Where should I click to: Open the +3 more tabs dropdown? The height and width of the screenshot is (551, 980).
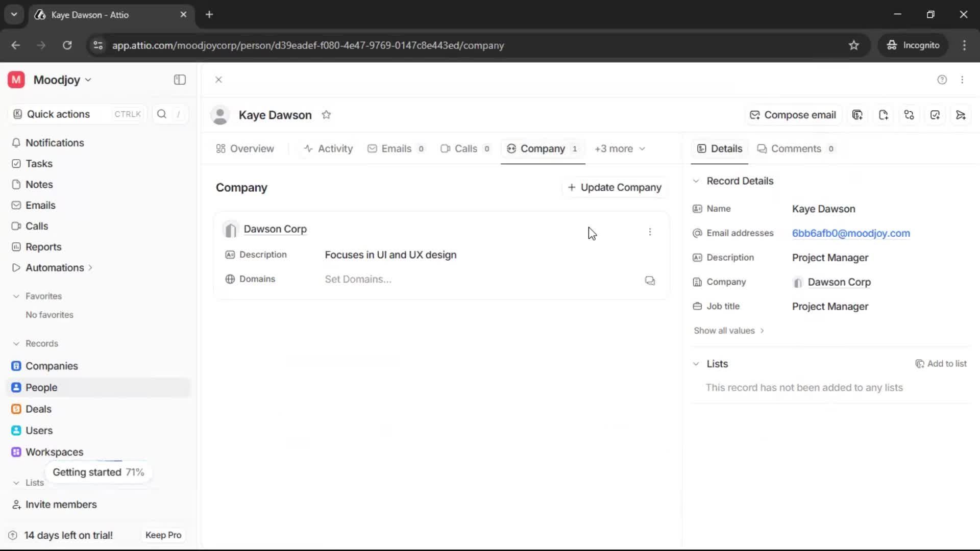[620, 148]
